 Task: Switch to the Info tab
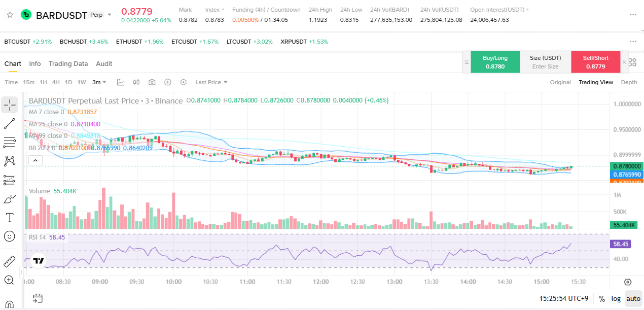pos(35,63)
